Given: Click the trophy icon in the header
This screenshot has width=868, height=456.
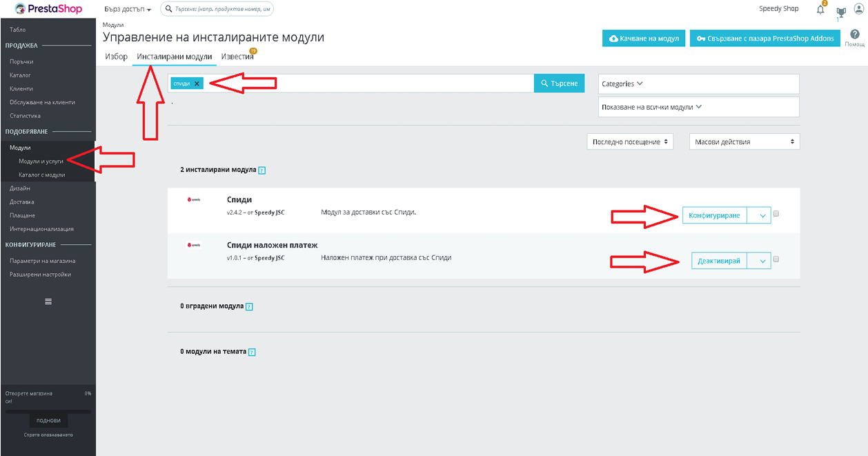Looking at the screenshot, I should [x=840, y=12].
